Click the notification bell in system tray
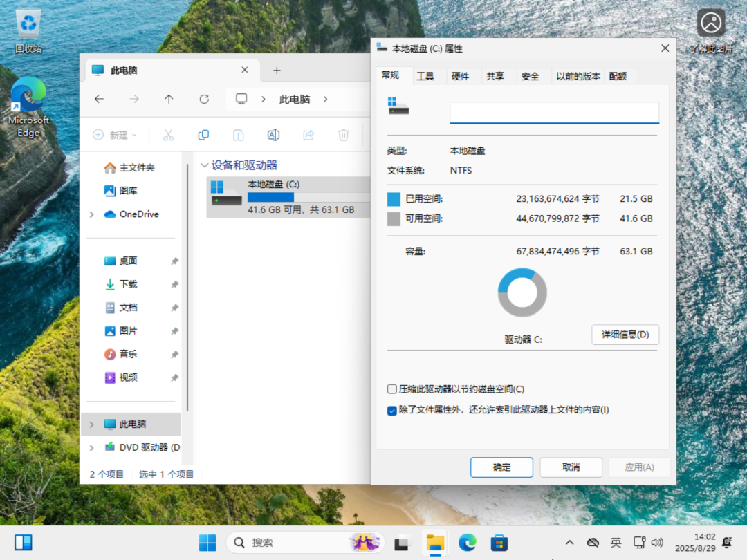Screen dimensions: 747x560 click(x=727, y=543)
